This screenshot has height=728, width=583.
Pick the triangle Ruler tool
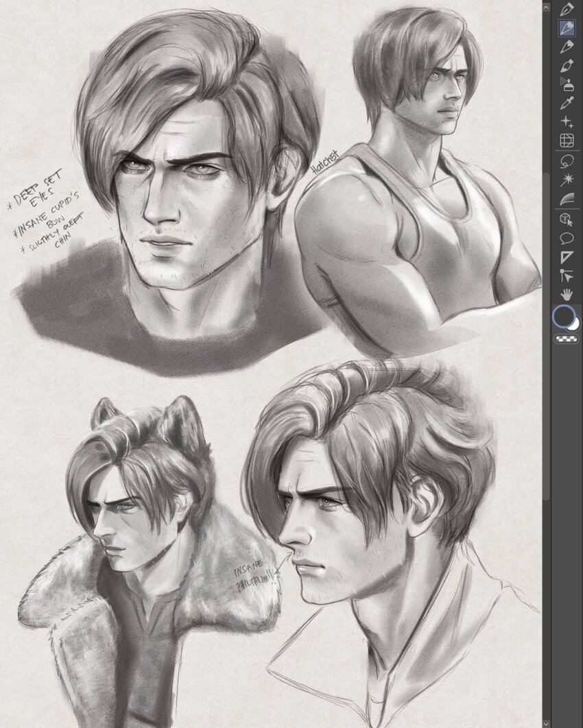point(567,257)
